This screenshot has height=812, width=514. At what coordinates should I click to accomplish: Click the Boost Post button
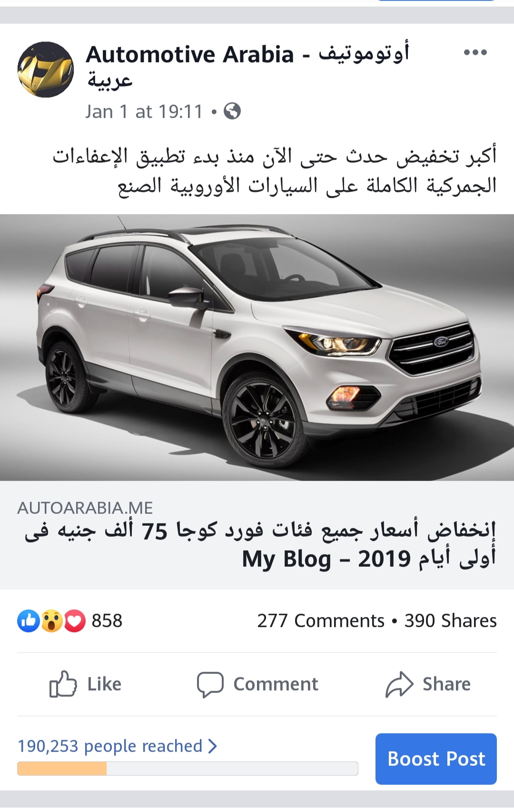[436, 759]
